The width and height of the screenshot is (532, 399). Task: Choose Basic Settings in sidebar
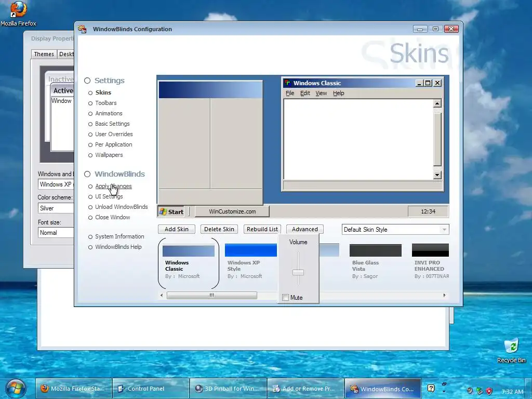point(112,124)
